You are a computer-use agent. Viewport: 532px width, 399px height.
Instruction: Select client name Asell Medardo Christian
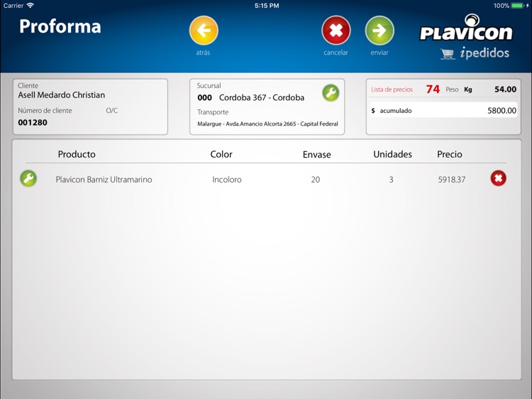[x=62, y=95]
